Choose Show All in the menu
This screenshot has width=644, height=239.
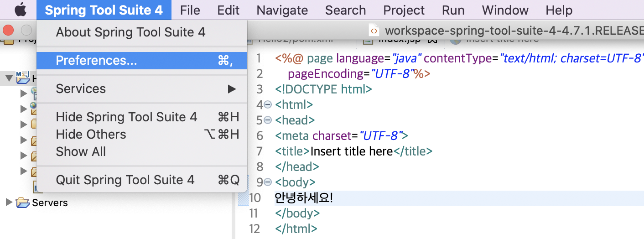(142, 152)
